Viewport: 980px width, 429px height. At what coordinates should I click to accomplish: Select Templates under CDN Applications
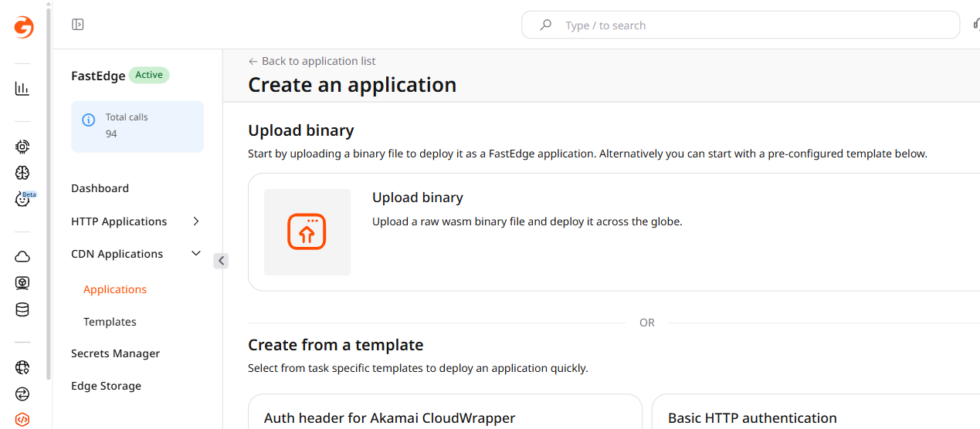point(110,322)
